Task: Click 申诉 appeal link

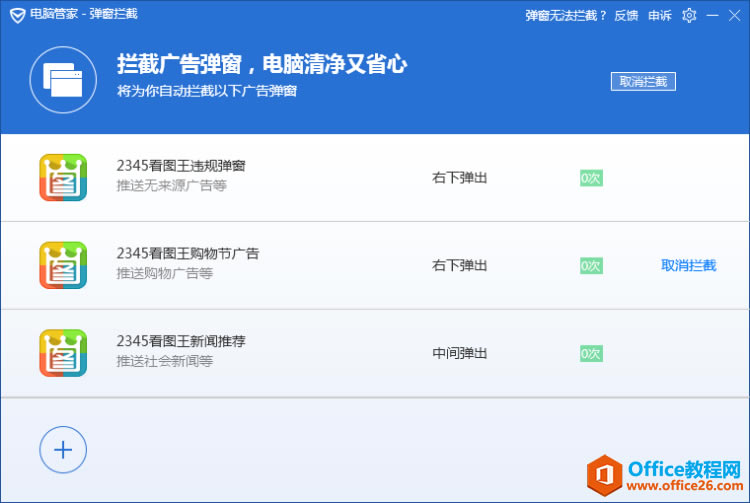Action: point(660,16)
